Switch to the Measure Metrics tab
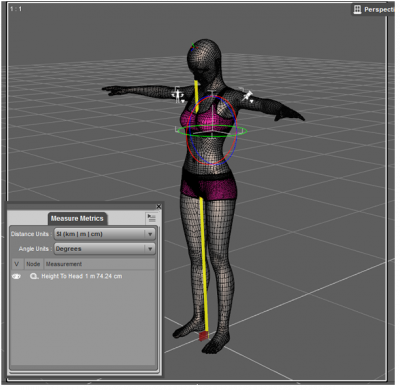This screenshot has width=400, height=390. click(x=77, y=218)
